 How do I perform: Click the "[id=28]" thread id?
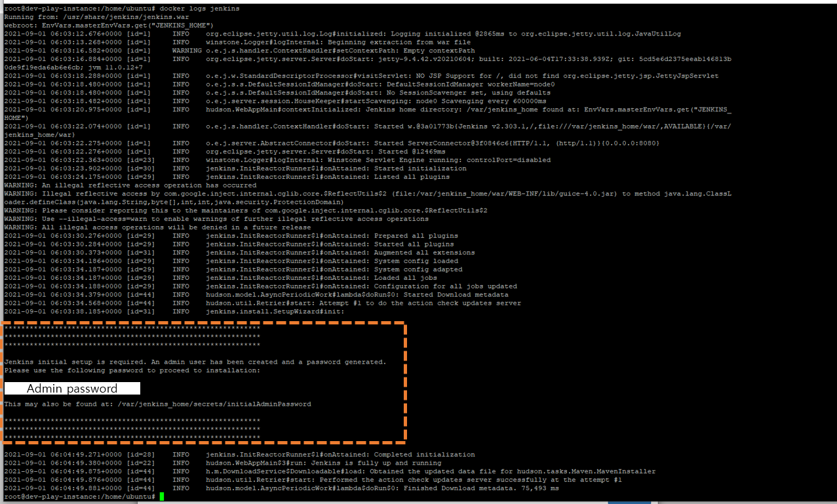tap(141, 455)
